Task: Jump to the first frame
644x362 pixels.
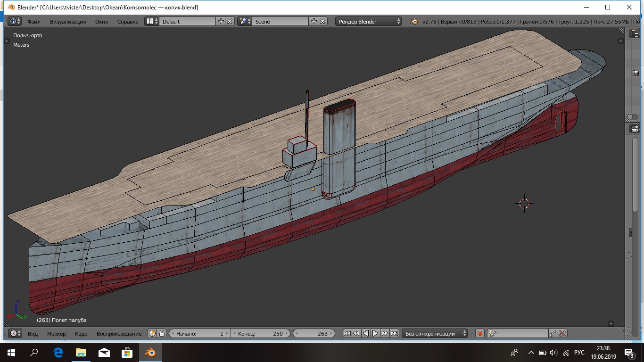Action: pos(347,333)
